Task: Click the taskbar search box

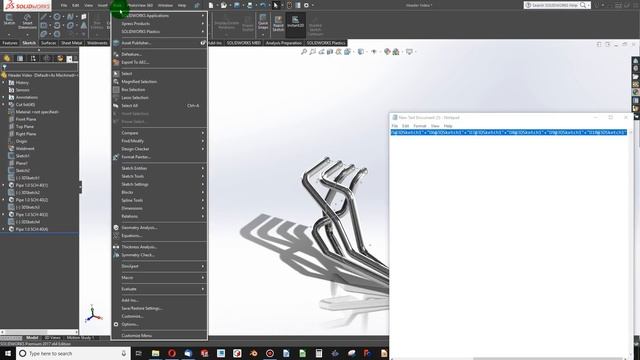Action: point(73,353)
